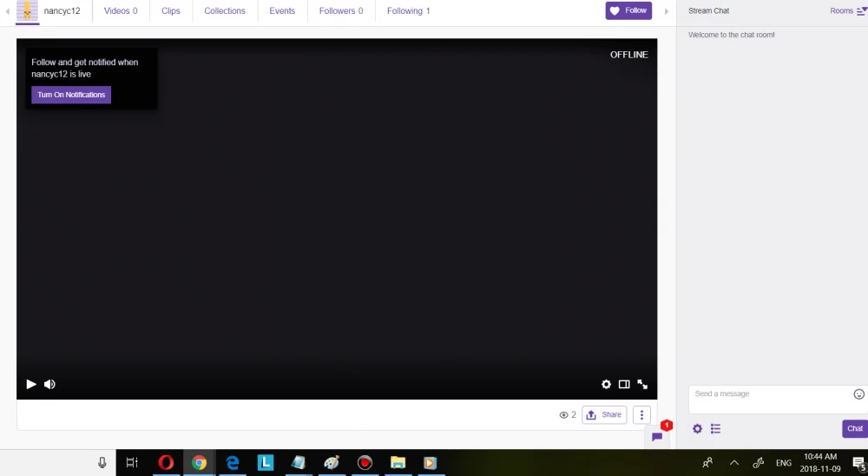Image resolution: width=868 pixels, height=476 pixels.
Task: Switch to the Clips tab
Action: (x=170, y=10)
